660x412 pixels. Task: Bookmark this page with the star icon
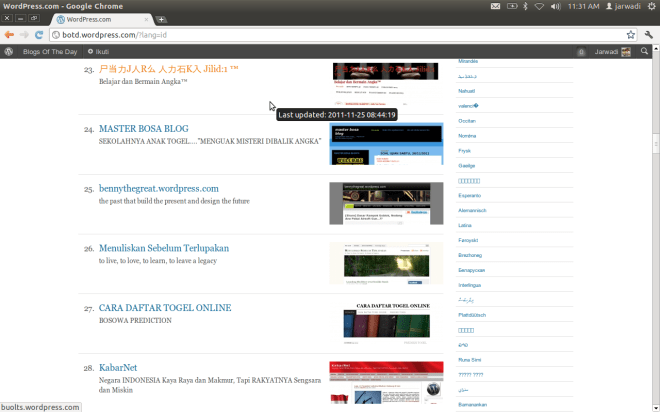pos(630,34)
